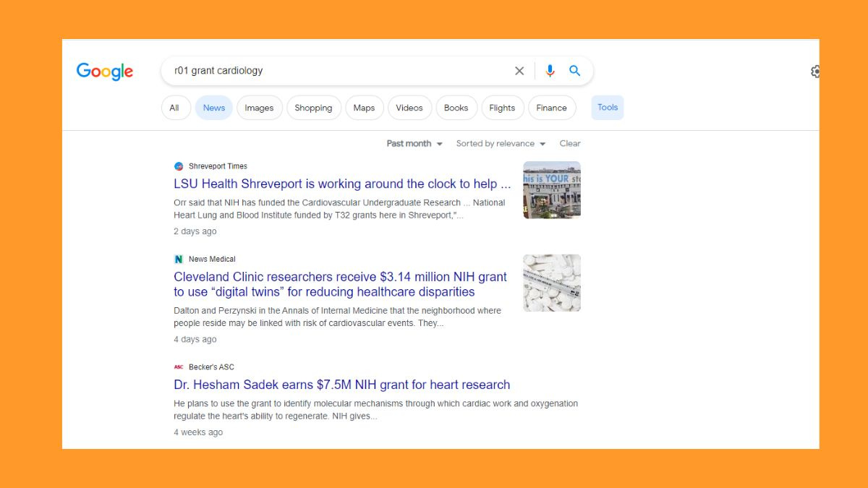This screenshot has width=868, height=488.
Task: Click the snippet starting 'Orr said that NIH'
Action: pyautogui.click(x=339, y=209)
